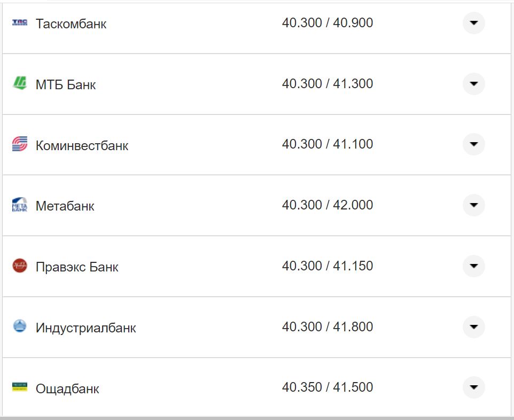Expand the Индустриалбанк row arrow

(473, 327)
